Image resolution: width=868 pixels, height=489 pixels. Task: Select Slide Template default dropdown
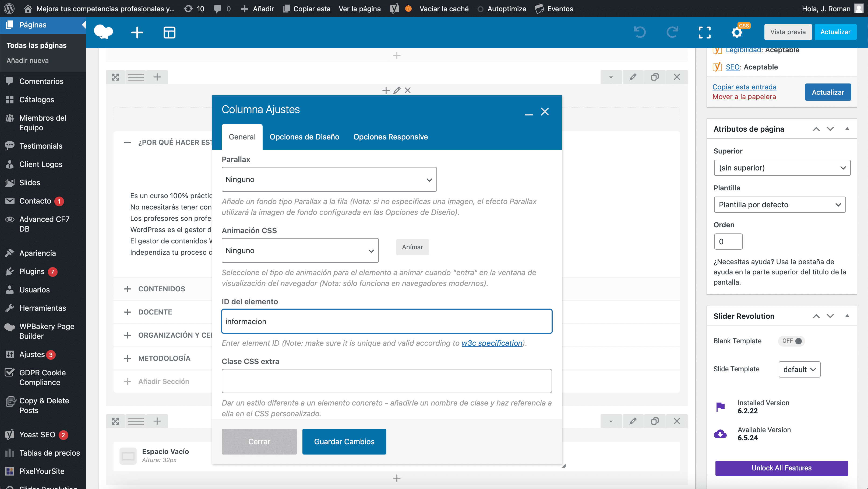tap(799, 369)
